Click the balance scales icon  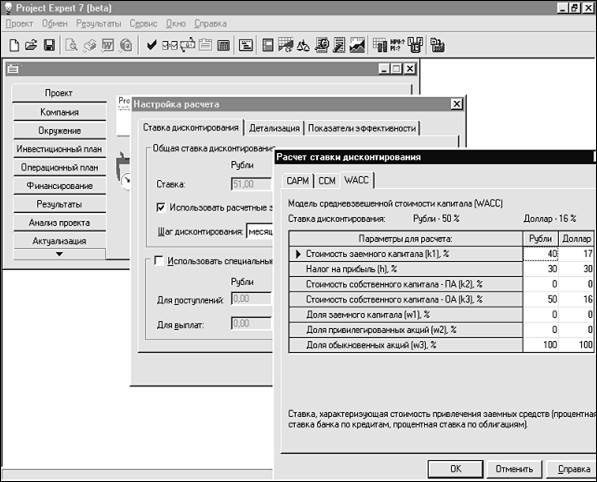pos(303,45)
